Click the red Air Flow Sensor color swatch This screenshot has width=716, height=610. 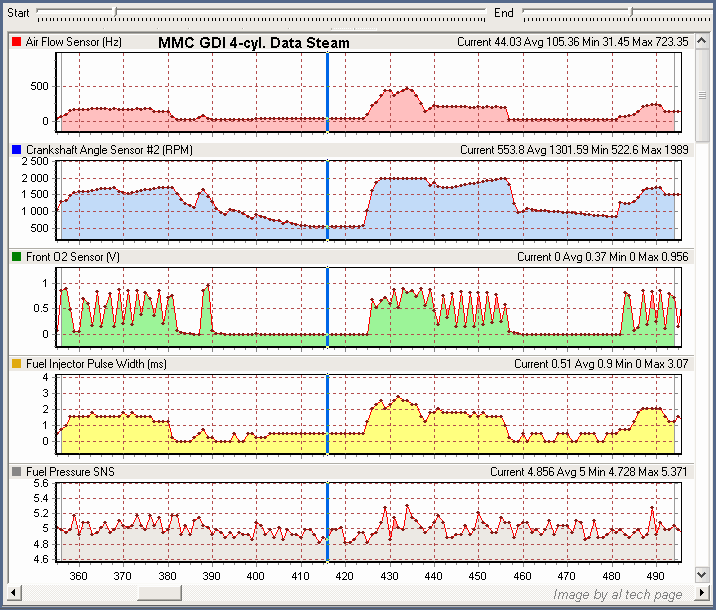16,42
